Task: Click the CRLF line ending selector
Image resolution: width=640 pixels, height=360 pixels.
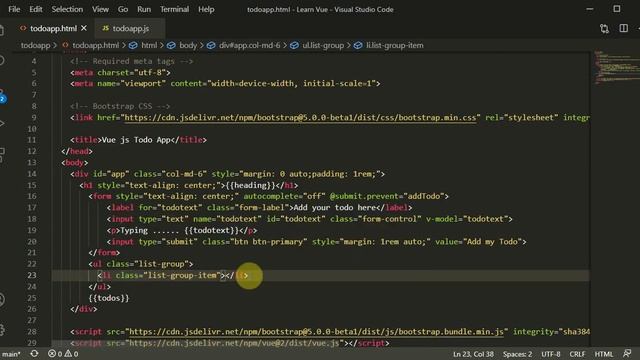Action: click(x=577, y=354)
